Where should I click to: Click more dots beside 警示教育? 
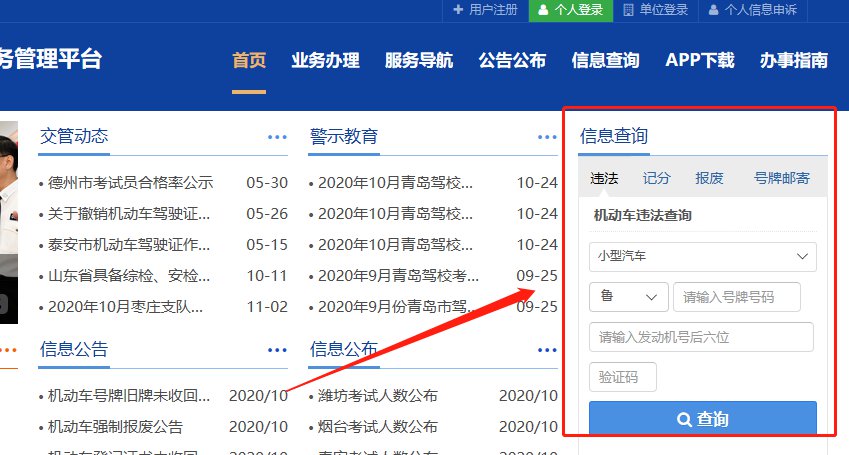click(547, 137)
